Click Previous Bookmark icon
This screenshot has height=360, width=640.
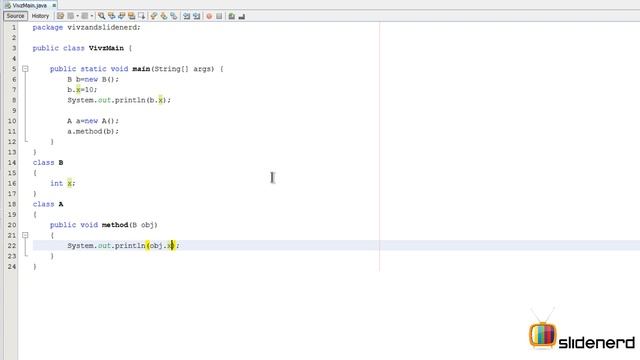point(154,16)
